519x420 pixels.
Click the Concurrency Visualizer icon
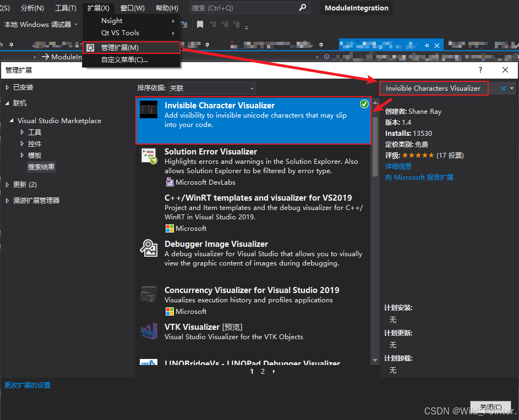click(149, 294)
